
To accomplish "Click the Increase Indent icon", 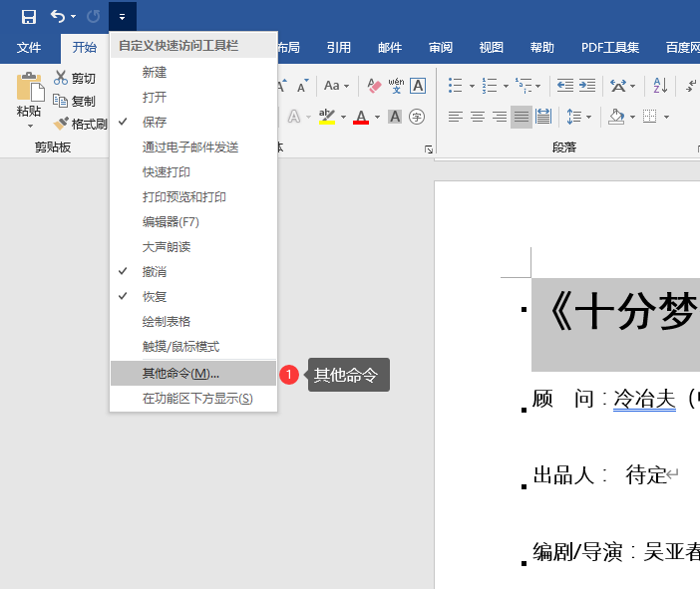I will [587, 85].
